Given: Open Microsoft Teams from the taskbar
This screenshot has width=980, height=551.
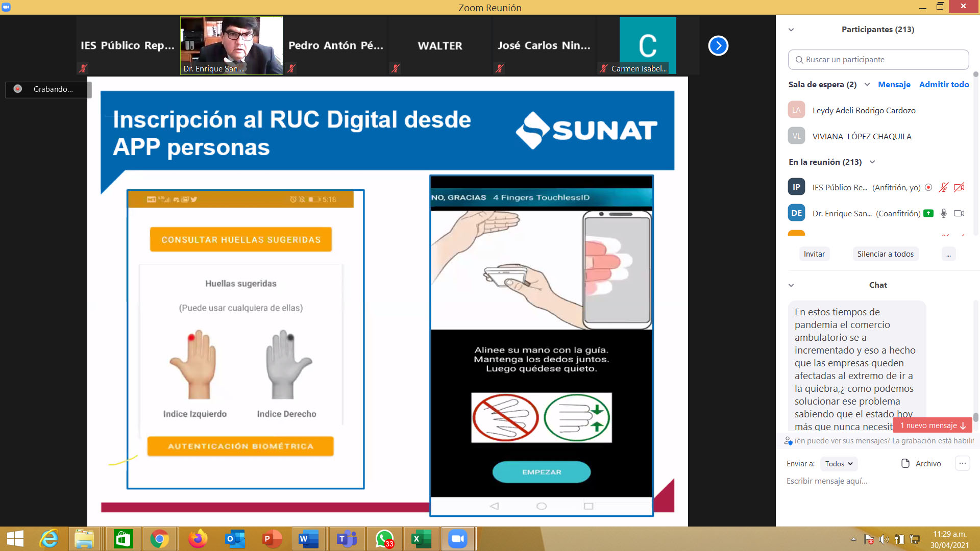Looking at the screenshot, I should [x=347, y=539].
